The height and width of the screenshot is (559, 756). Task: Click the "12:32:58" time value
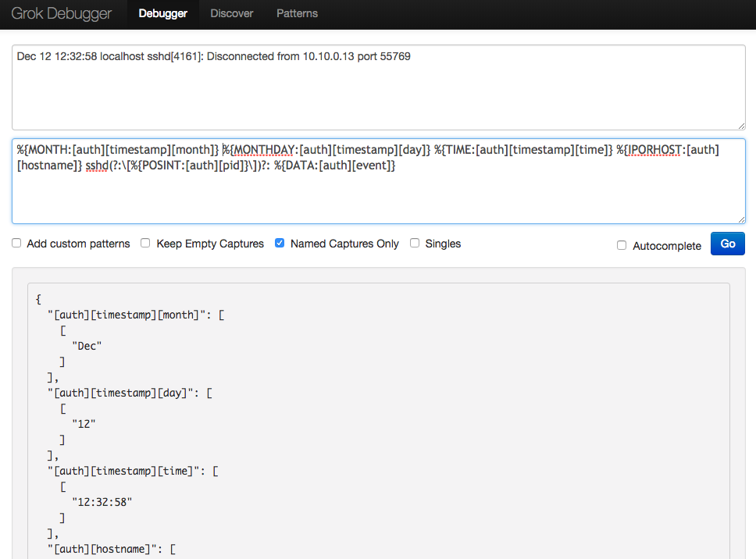click(x=102, y=502)
